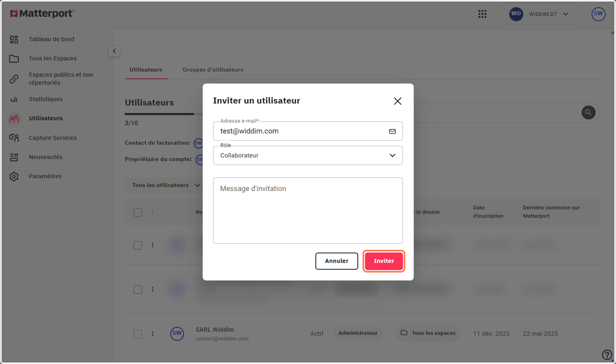This screenshot has width=616, height=364.
Task: Open Tous les Espaces in the sidebar
Action: tap(52, 59)
